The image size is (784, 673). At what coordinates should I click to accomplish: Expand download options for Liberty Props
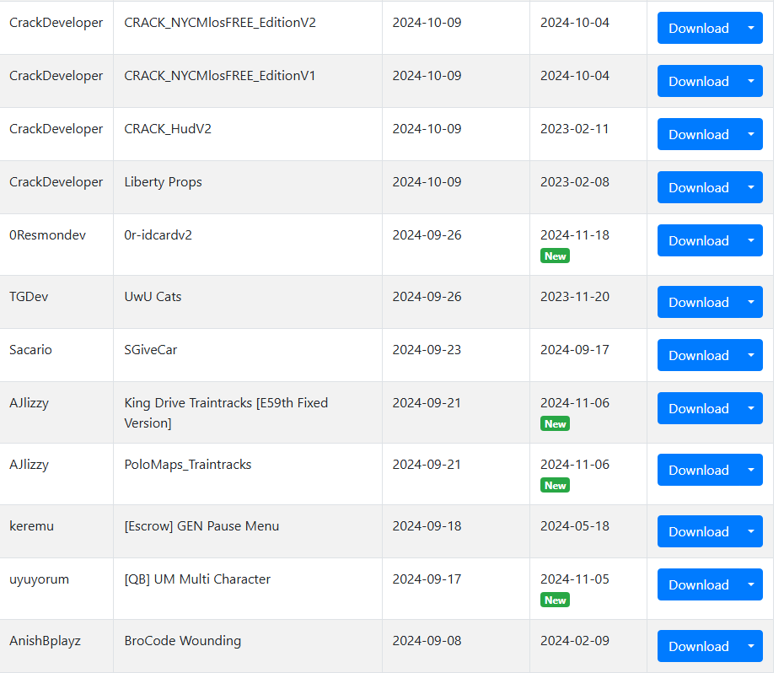pos(751,187)
